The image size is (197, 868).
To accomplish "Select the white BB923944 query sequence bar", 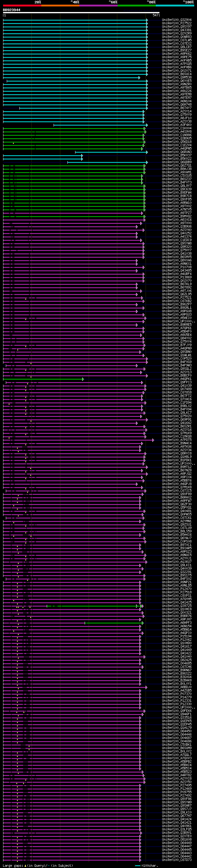I will [81, 12].
